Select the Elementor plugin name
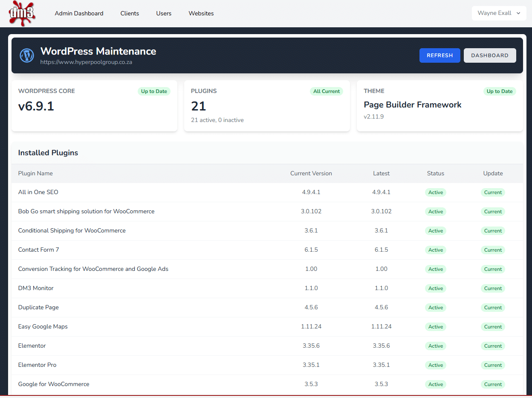Viewport: 532px width, 398px height. pyautogui.click(x=32, y=346)
